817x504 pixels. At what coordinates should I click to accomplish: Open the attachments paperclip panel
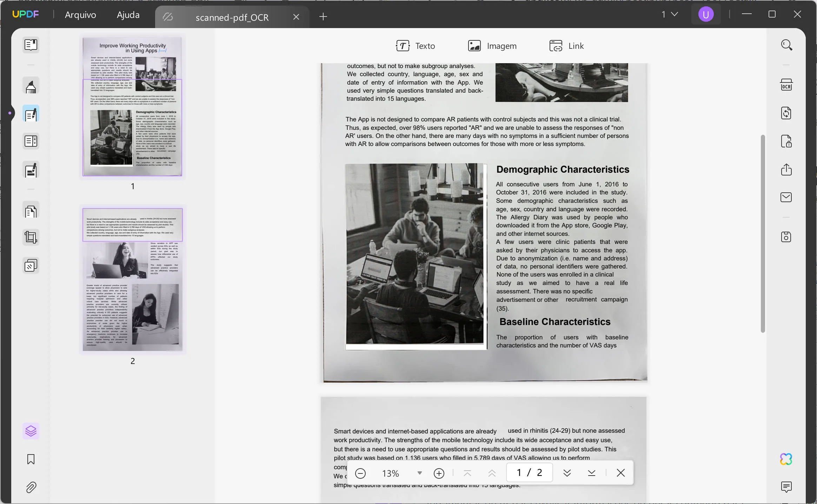click(x=31, y=488)
